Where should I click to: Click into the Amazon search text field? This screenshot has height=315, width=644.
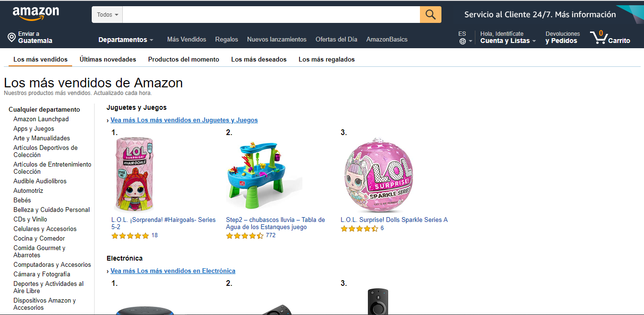[271, 15]
